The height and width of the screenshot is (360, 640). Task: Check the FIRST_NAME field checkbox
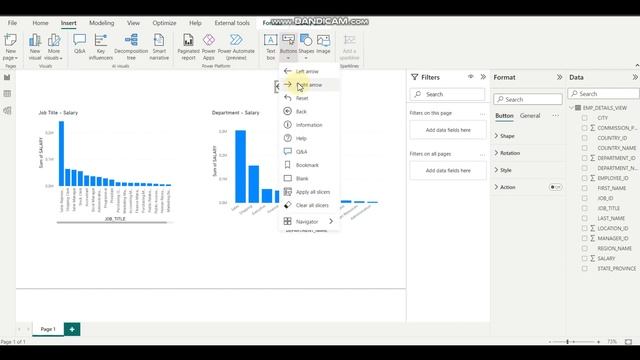pos(584,188)
